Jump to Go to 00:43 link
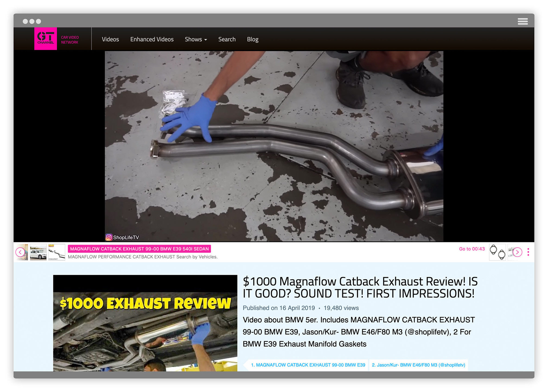 point(472,249)
